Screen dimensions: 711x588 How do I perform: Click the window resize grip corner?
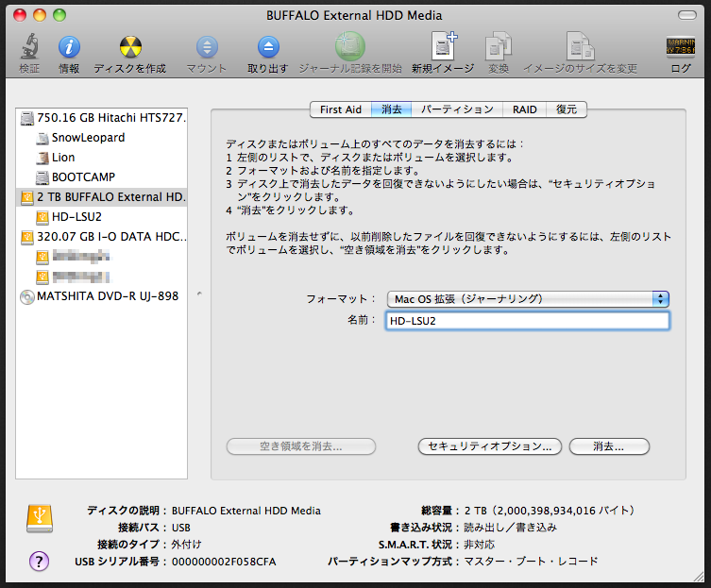699,576
